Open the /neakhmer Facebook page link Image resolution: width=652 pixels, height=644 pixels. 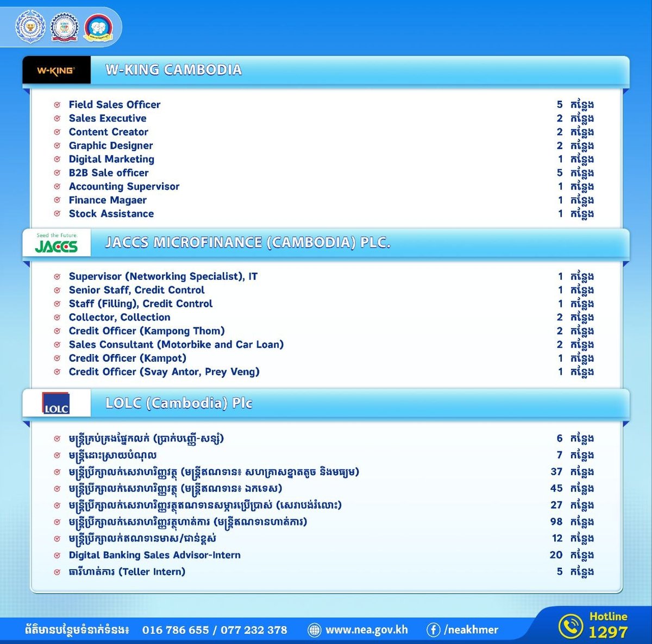point(471,630)
